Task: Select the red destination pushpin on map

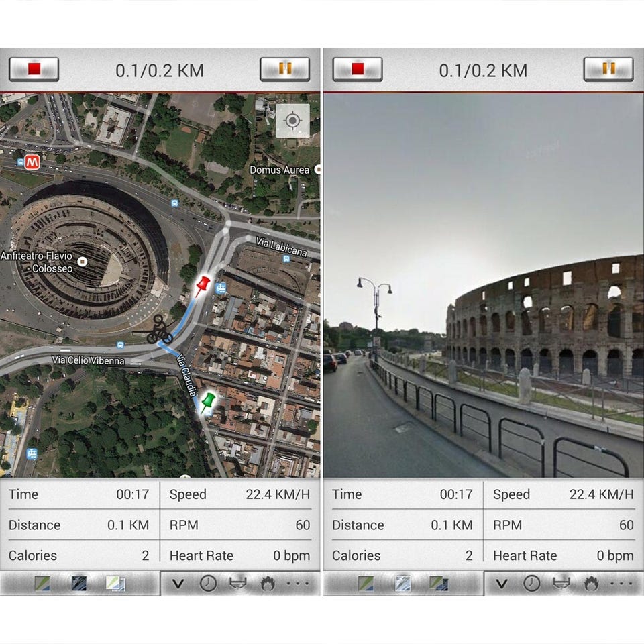Action: (202, 286)
